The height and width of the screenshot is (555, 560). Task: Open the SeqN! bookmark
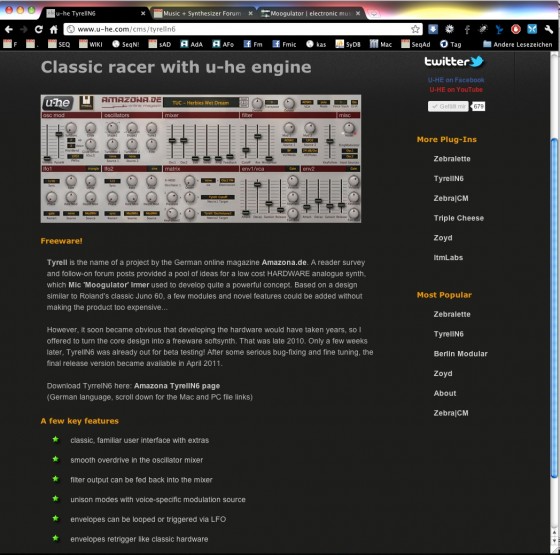pos(126,44)
